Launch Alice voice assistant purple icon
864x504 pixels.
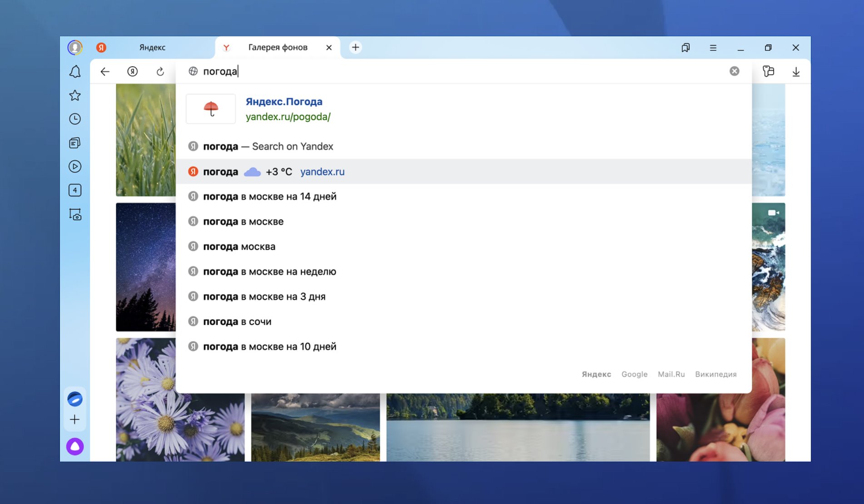pyautogui.click(x=75, y=446)
